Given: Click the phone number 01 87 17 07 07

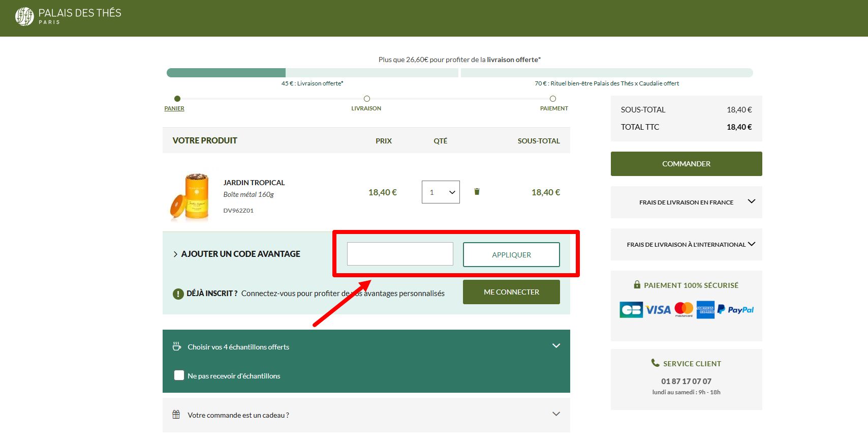Looking at the screenshot, I should (x=686, y=381).
